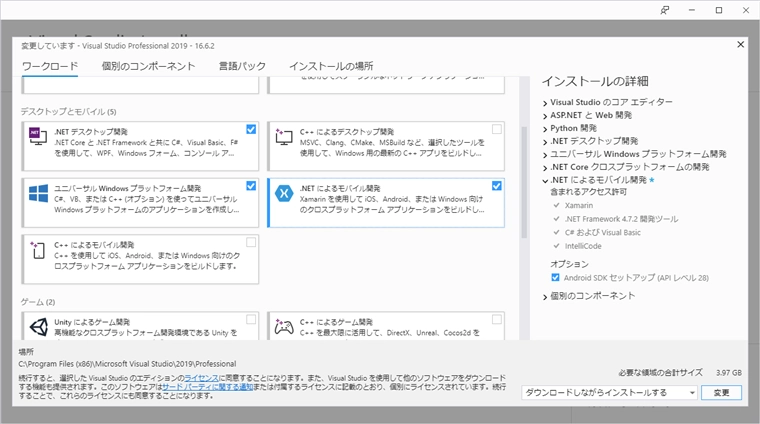Open the サード パーティに関する通知 link
760x424 pixels.
click(207, 387)
